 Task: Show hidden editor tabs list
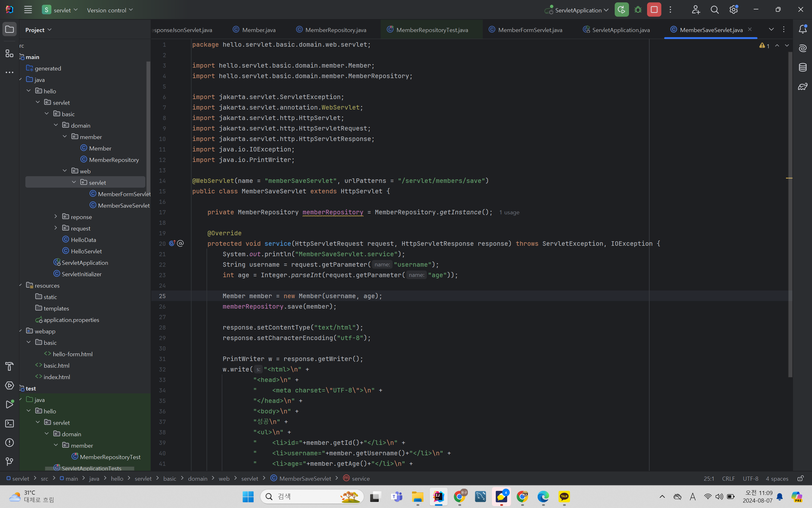[771, 30]
